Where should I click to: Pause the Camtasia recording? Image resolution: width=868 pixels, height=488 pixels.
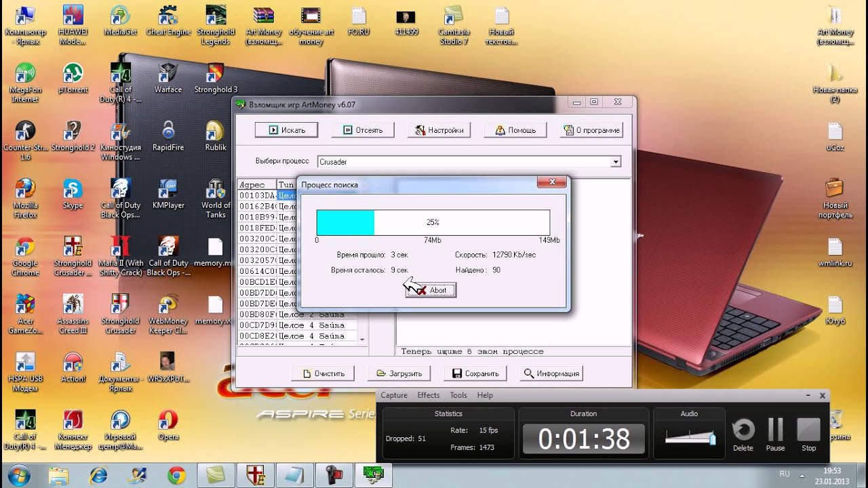[775, 434]
